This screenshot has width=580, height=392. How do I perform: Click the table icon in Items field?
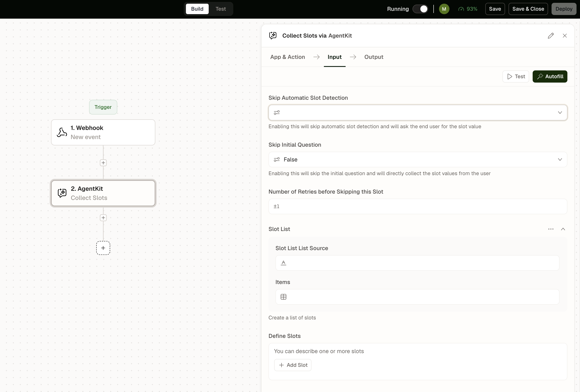click(x=283, y=297)
